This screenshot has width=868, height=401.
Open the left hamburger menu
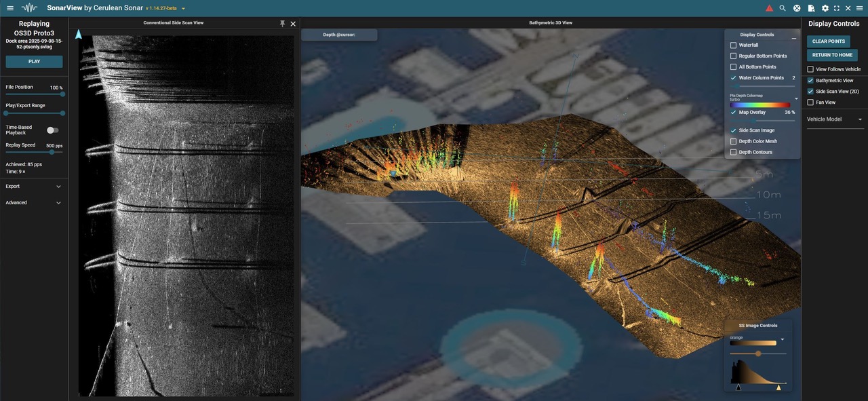point(10,8)
